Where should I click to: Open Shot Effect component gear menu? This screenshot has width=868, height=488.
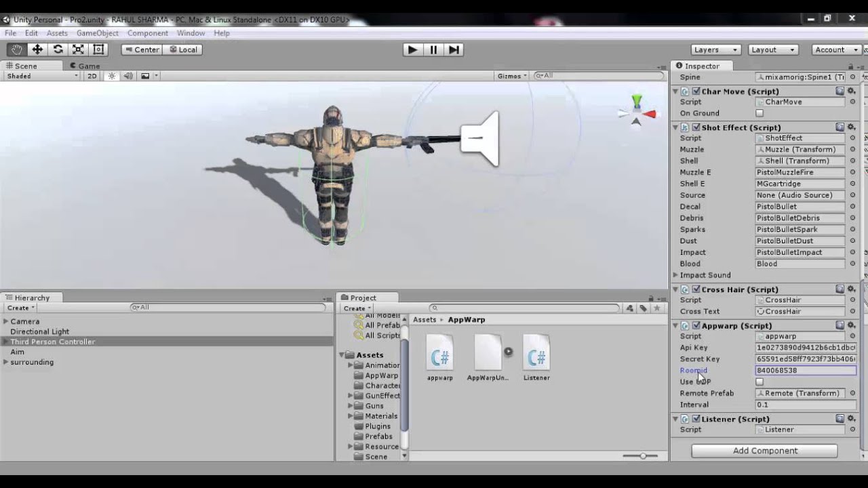coord(852,127)
